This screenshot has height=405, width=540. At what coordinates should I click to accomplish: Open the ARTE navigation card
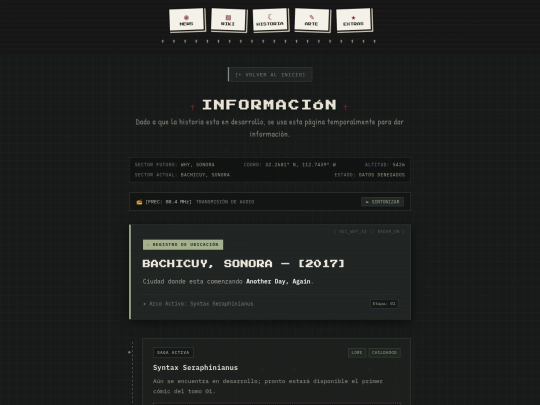point(312,20)
